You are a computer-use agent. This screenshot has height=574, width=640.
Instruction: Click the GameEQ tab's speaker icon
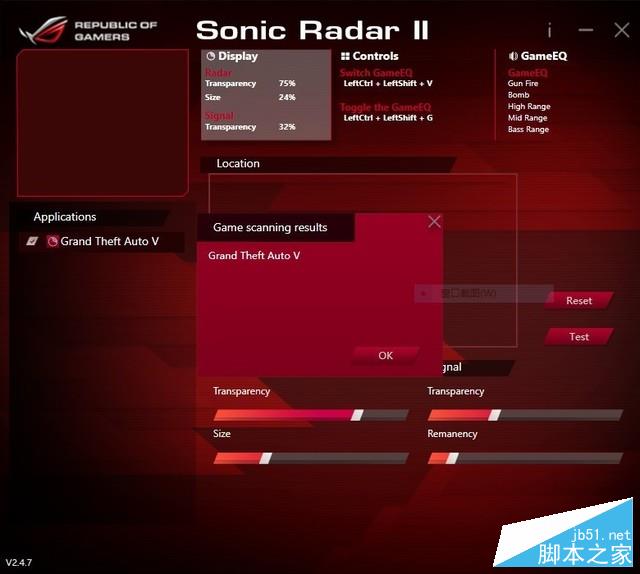point(513,56)
